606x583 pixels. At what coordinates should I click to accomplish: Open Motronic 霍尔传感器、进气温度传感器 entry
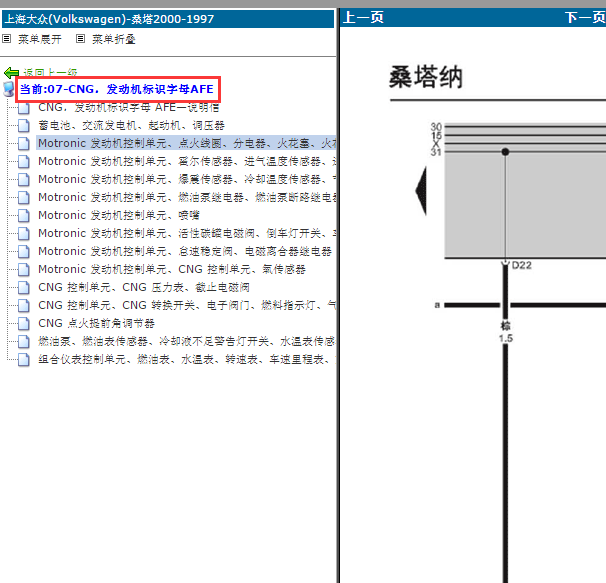[x=187, y=161]
